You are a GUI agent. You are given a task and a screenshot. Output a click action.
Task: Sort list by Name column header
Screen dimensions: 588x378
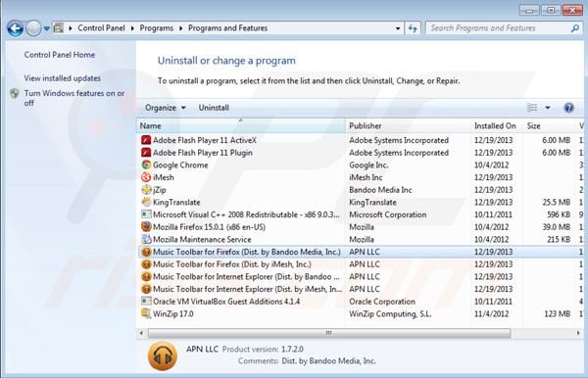(x=241, y=126)
